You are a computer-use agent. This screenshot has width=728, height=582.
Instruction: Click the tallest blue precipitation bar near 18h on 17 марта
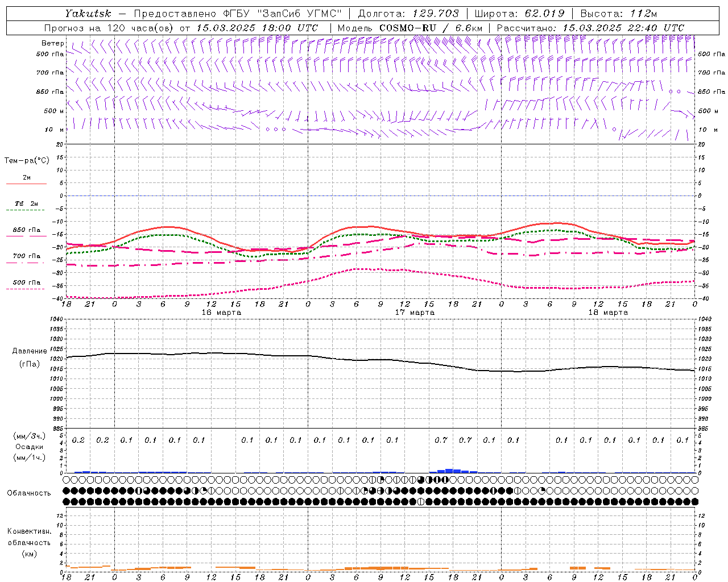coord(449,471)
